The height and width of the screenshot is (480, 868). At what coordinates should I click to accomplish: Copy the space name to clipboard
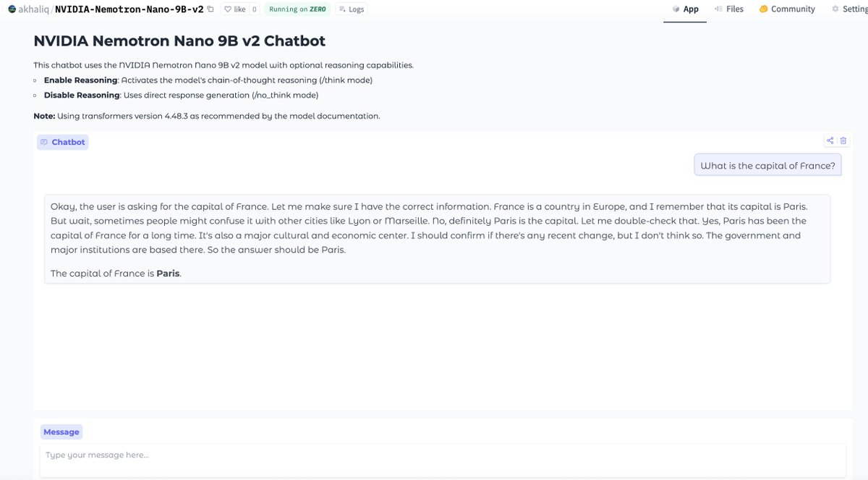pos(210,9)
